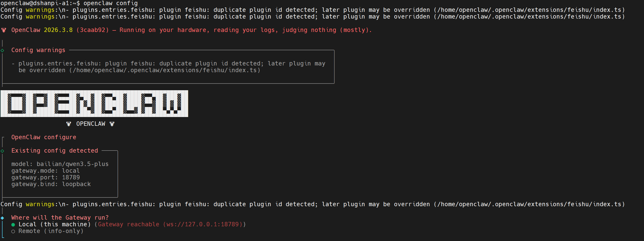Click the commit hash (3caab92)
The image size is (644, 241).
(x=93, y=30)
